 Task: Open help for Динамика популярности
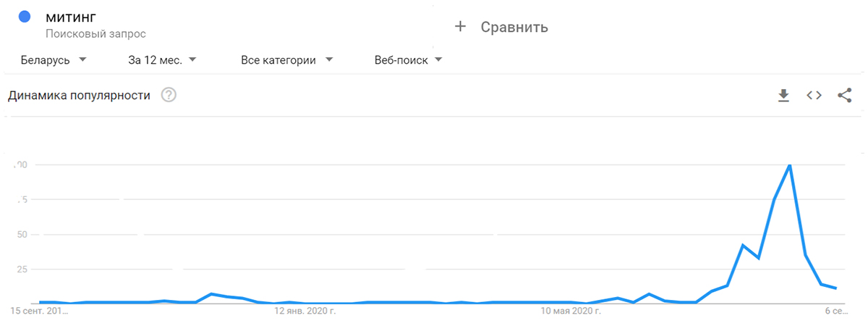(169, 95)
